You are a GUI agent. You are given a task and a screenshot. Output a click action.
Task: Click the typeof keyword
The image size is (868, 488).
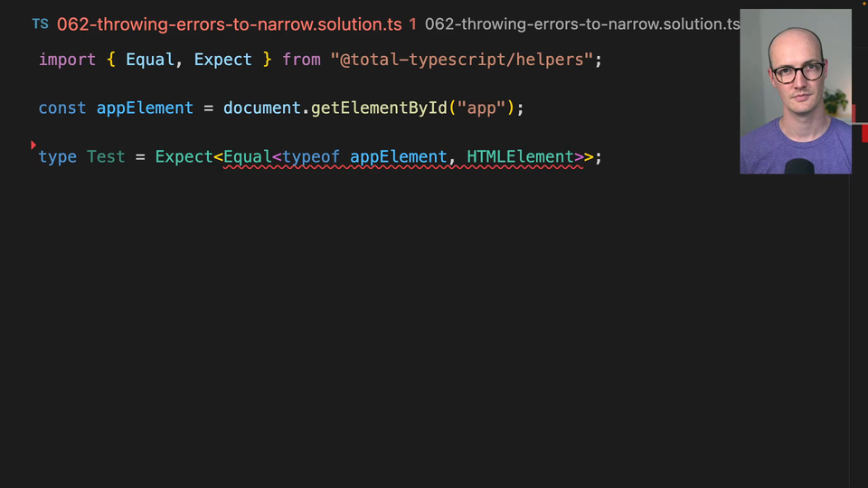point(311,157)
